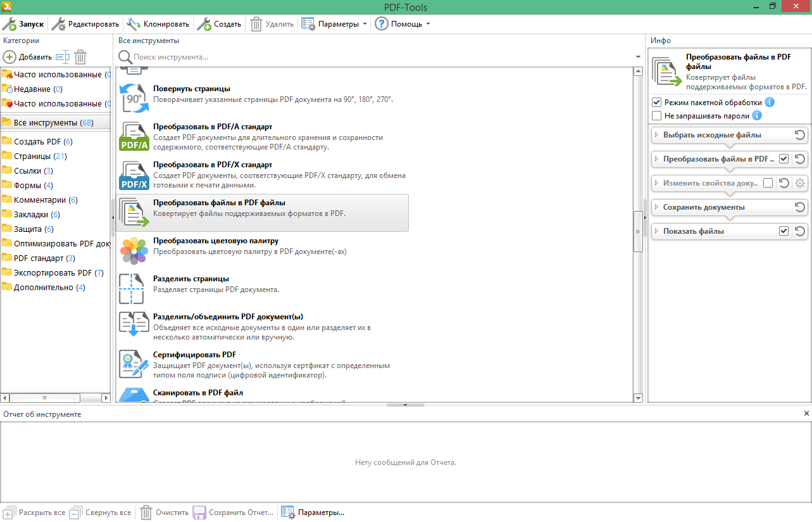Click Редактировать tool button
812x522 pixels.
85,24
